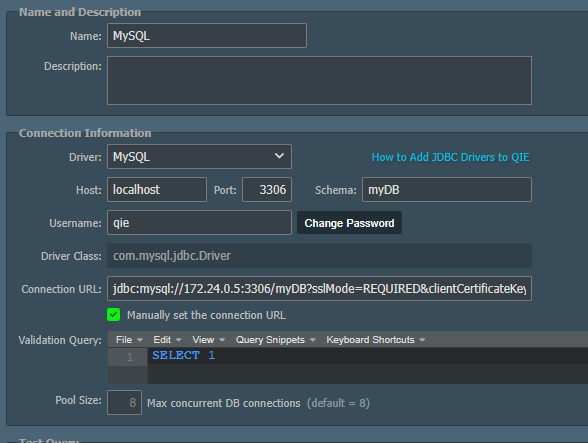Open the File menu in Validation Query editor
The height and width of the screenshot is (443, 588).
[129, 340]
